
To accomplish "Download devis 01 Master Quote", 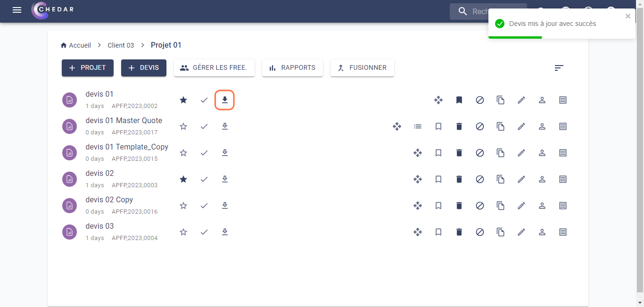I will click(x=225, y=126).
